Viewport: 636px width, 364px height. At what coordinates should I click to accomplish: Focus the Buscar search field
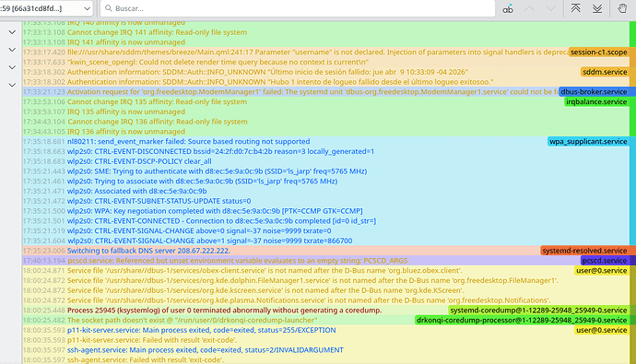[x=298, y=8]
